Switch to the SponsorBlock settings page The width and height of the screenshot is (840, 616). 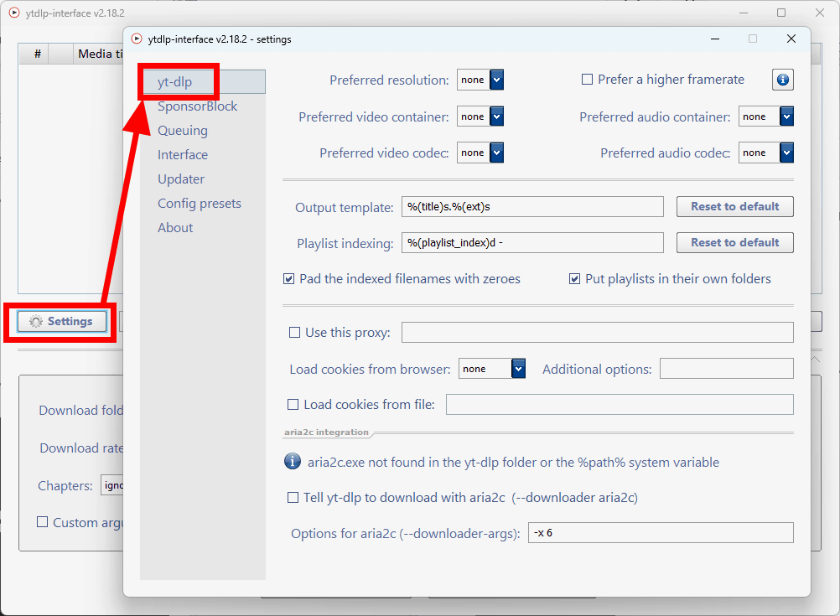(x=197, y=106)
